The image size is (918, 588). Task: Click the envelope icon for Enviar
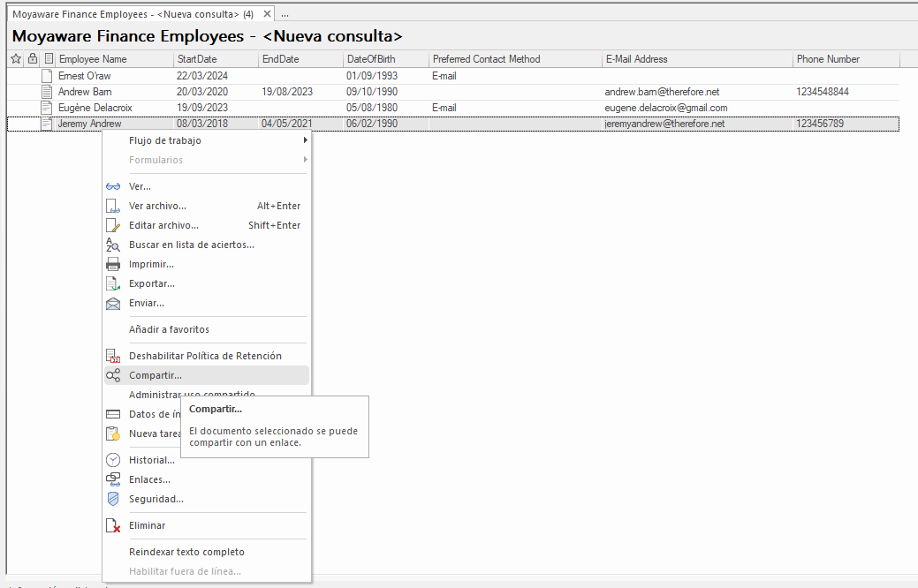(113, 304)
